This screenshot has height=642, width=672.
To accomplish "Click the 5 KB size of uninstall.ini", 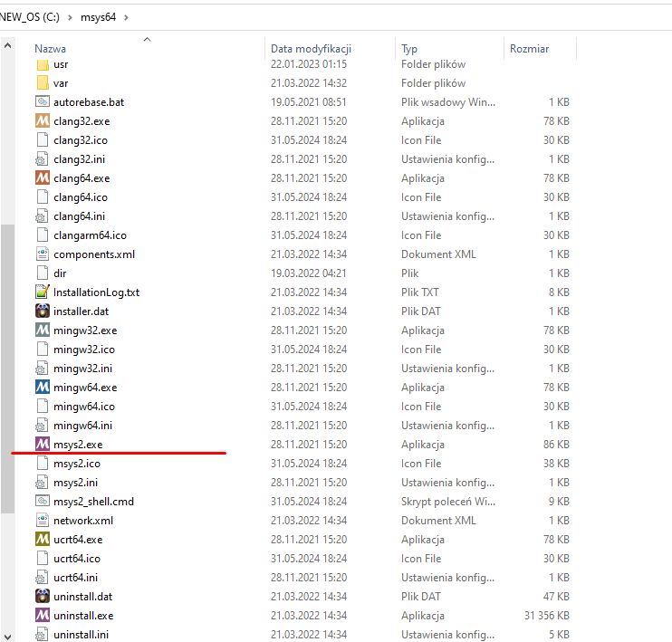I will 559,634.
